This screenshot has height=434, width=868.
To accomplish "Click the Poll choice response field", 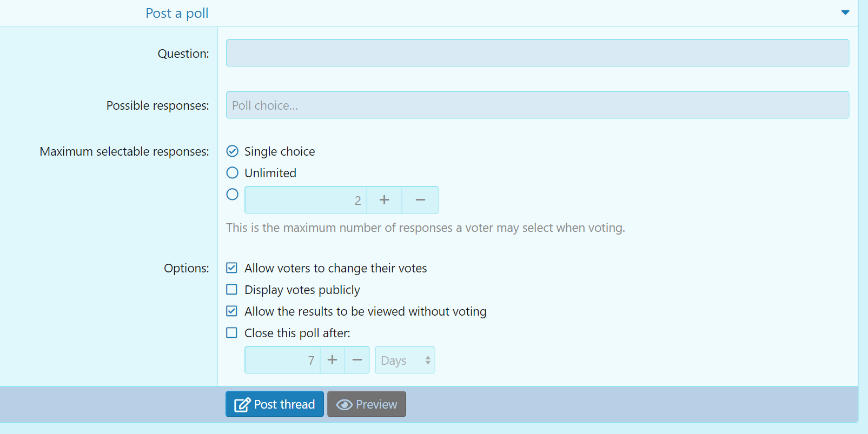I will [x=538, y=105].
